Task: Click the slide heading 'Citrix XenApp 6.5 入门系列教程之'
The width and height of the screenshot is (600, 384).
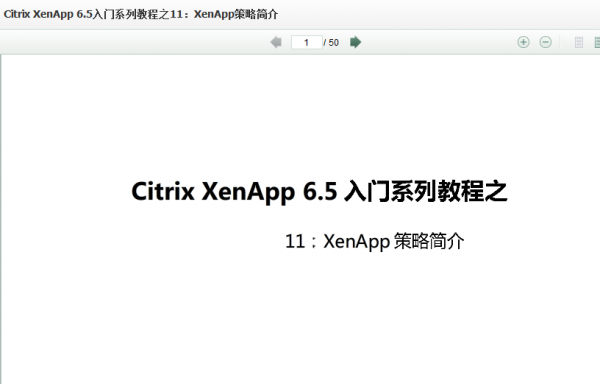Action: (320, 191)
